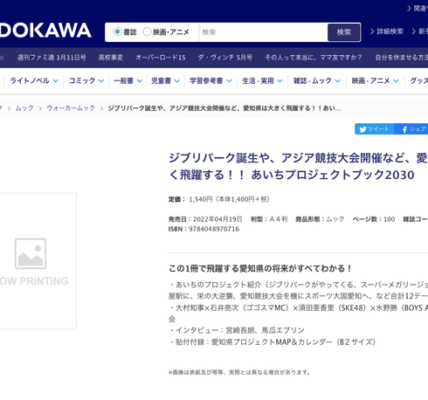The image size is (428, 400).
Task: Open the ウォーカームック breadcrumb link
Action: point(71,108)
